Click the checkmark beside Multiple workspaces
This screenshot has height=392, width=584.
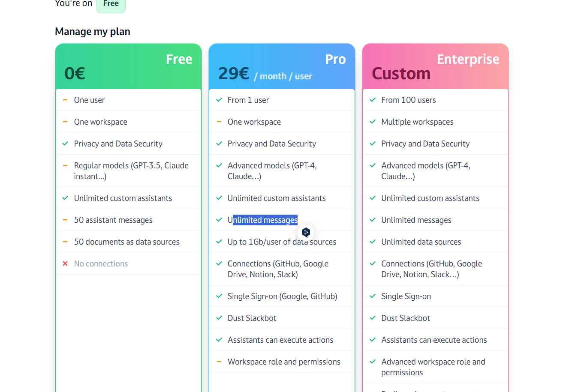(373, 122)
